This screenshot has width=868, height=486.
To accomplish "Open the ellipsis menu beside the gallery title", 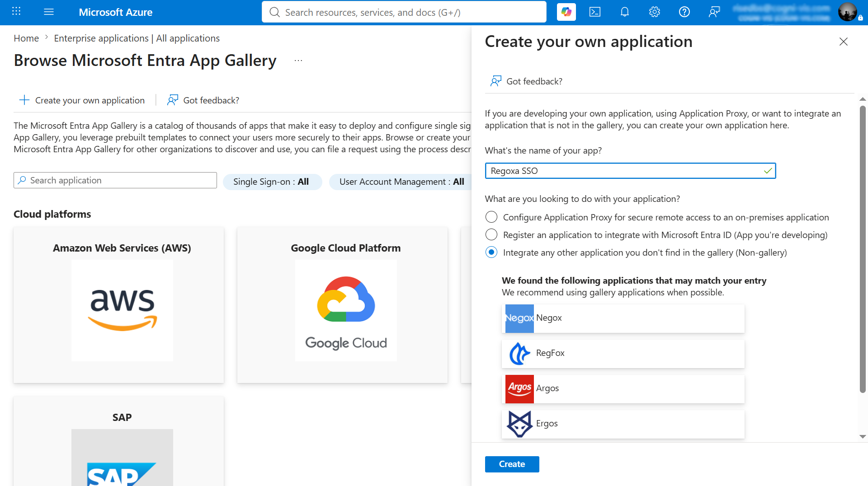I will point(298,61).
